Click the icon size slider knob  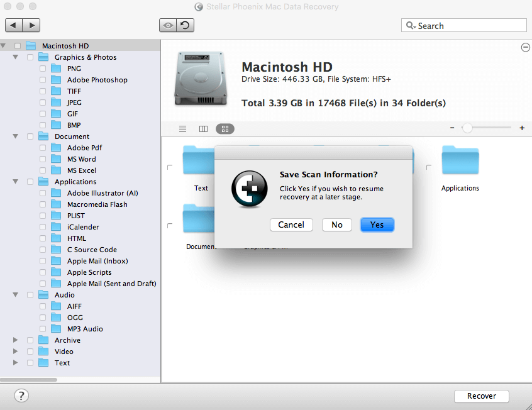point(467,128)
